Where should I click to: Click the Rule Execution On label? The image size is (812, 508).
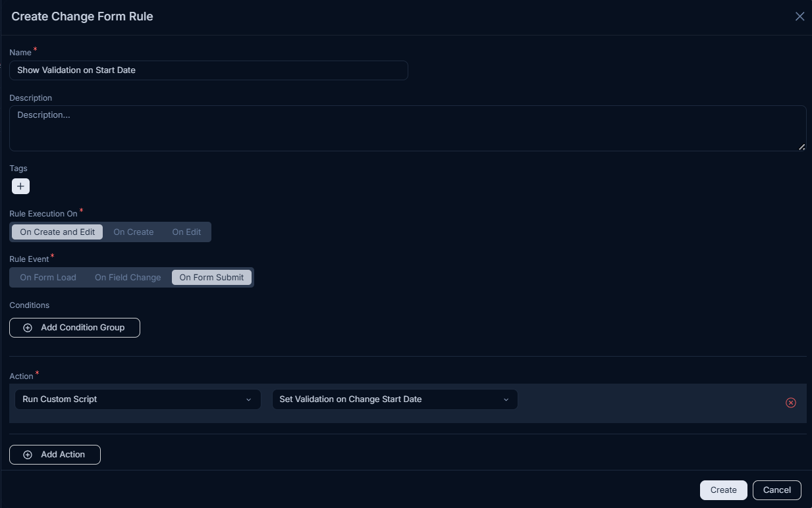pyautogui.click(x=43, y=214)
